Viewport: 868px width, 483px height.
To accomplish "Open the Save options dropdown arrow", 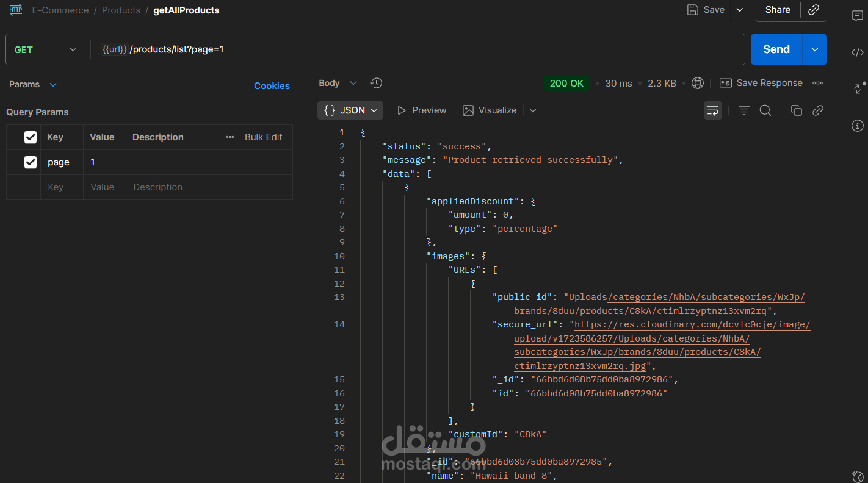I will point(740,10).
